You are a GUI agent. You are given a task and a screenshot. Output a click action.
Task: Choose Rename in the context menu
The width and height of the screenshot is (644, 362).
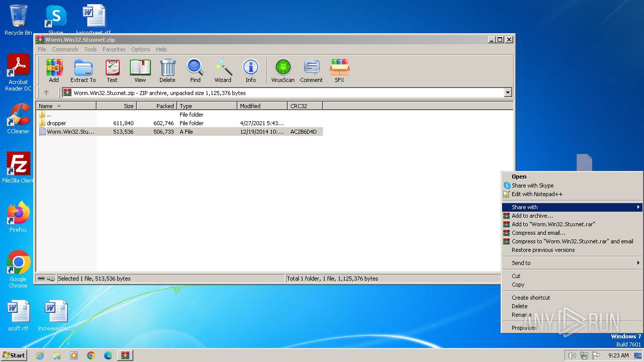pos(572,315)
